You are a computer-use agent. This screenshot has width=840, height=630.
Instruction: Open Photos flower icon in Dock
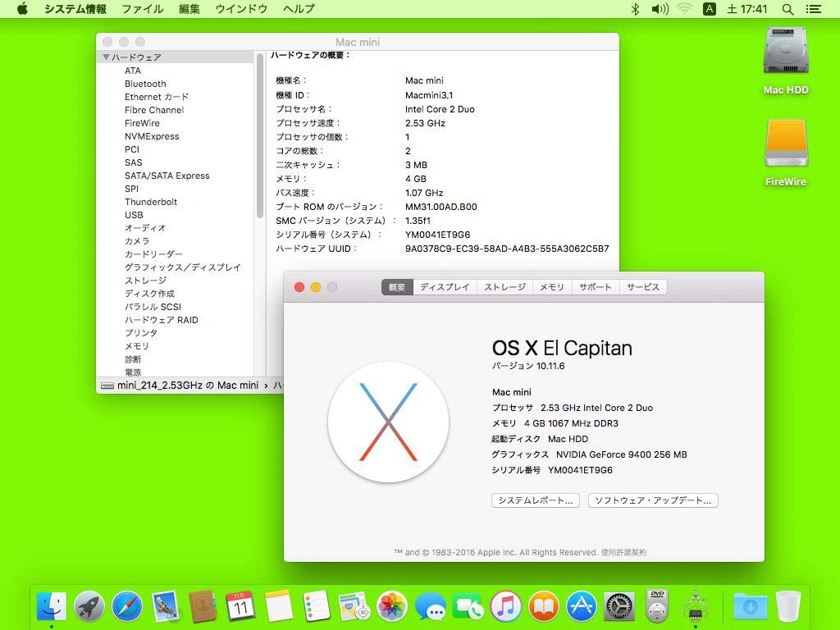(x=391, y=606)
